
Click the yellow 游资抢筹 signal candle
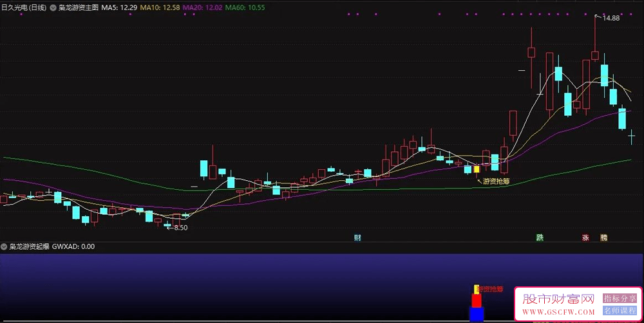(x=477, y=169)
